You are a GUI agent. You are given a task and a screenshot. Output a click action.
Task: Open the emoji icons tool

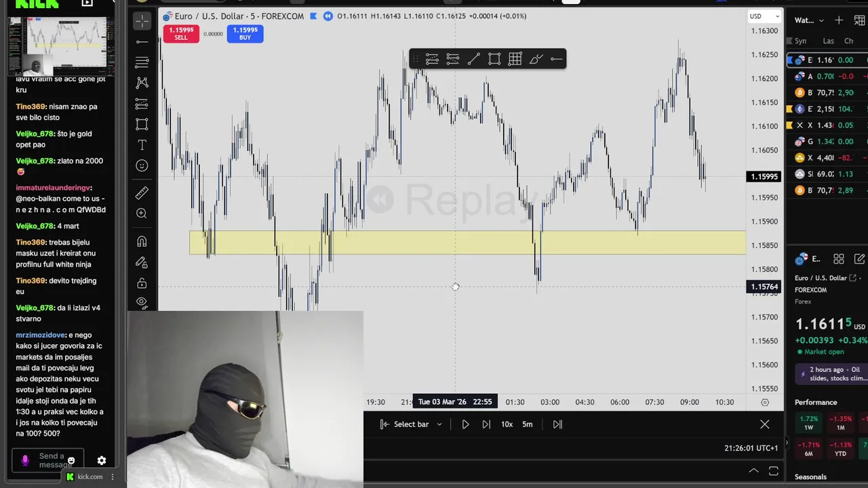[x=142, y=165]
